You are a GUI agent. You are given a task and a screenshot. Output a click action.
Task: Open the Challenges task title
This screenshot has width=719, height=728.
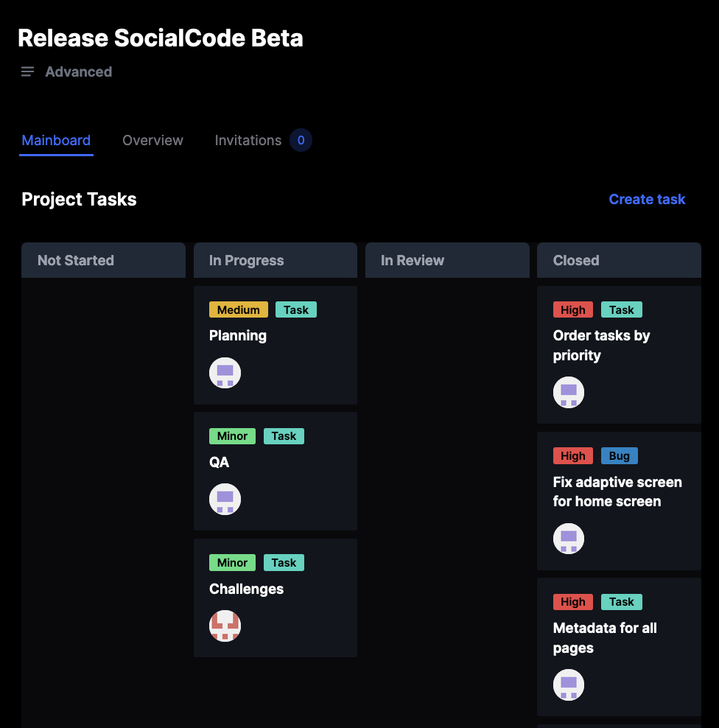coord(246,589)
